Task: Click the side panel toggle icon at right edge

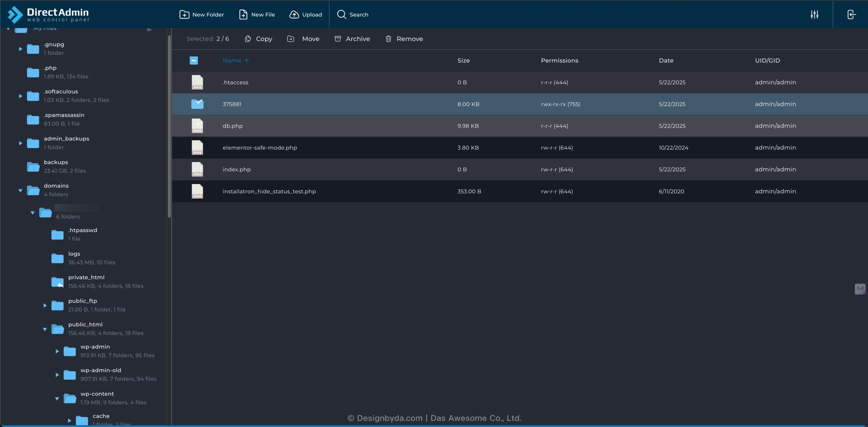Action: click(860, 289)
